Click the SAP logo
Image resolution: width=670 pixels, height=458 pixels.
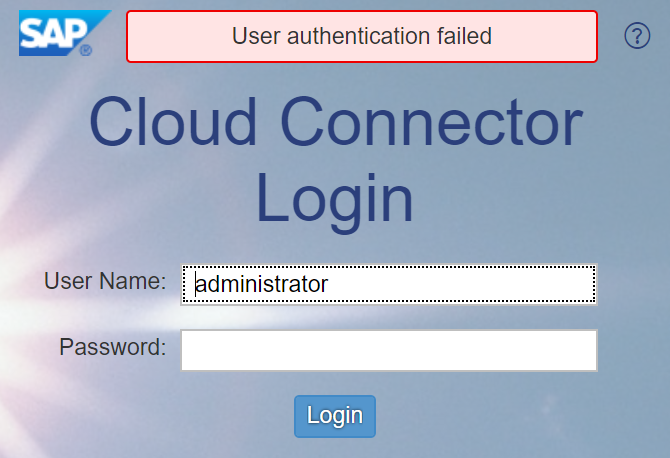click(x=65, y=33)
